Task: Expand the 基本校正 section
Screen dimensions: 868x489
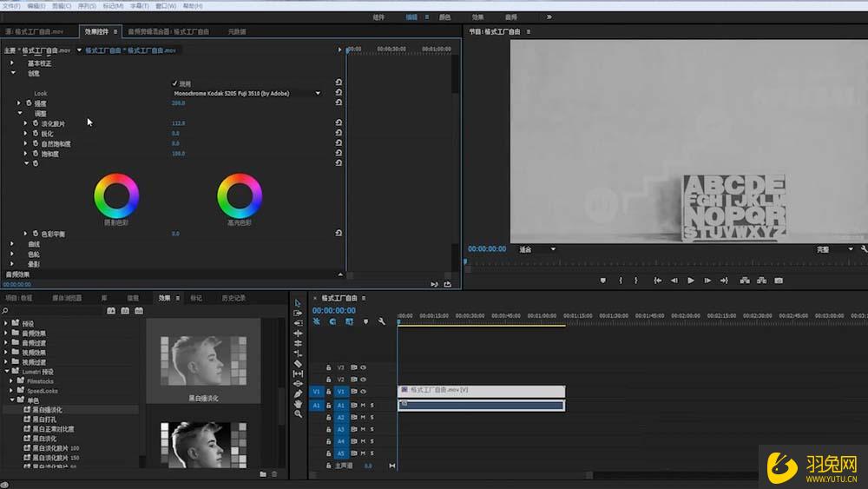Action: (x=12, y=63)
